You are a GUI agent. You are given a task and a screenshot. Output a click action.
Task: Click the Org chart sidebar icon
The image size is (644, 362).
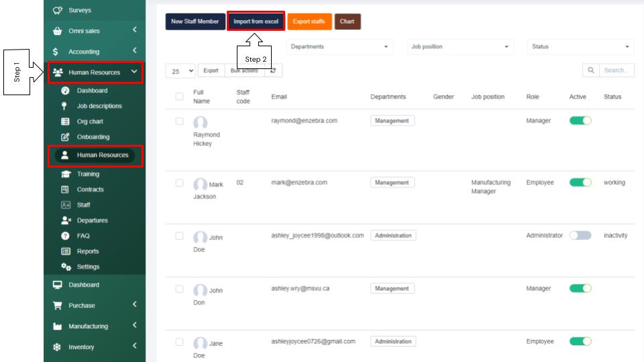65,122
